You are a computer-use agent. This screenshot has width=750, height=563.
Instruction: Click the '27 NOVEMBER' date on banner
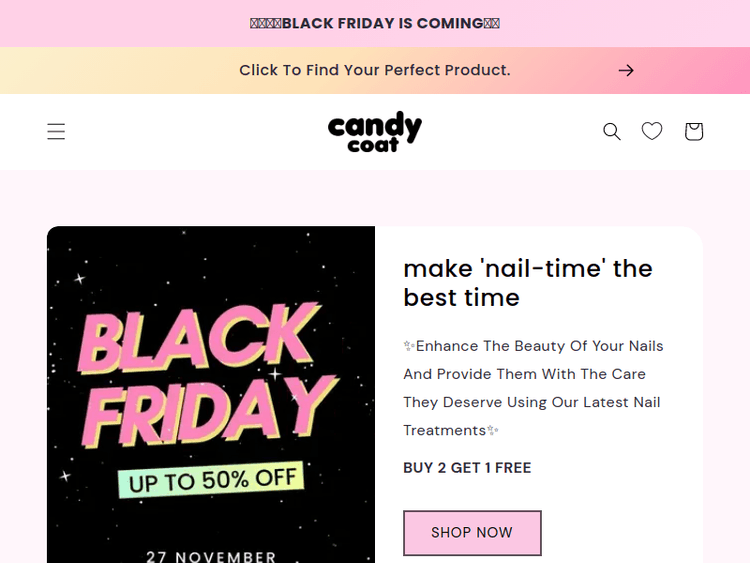[211, 556]
